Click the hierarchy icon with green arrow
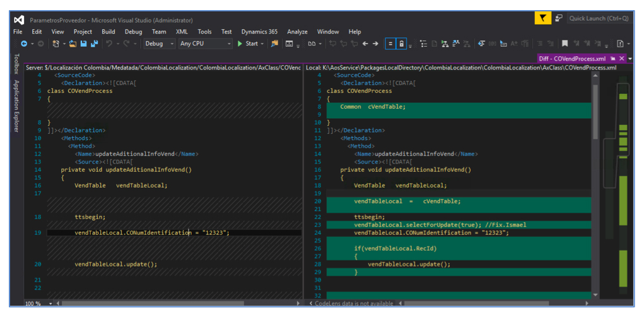Image resolution: width=644 pixels, height=319 pixels. (445, 44)
